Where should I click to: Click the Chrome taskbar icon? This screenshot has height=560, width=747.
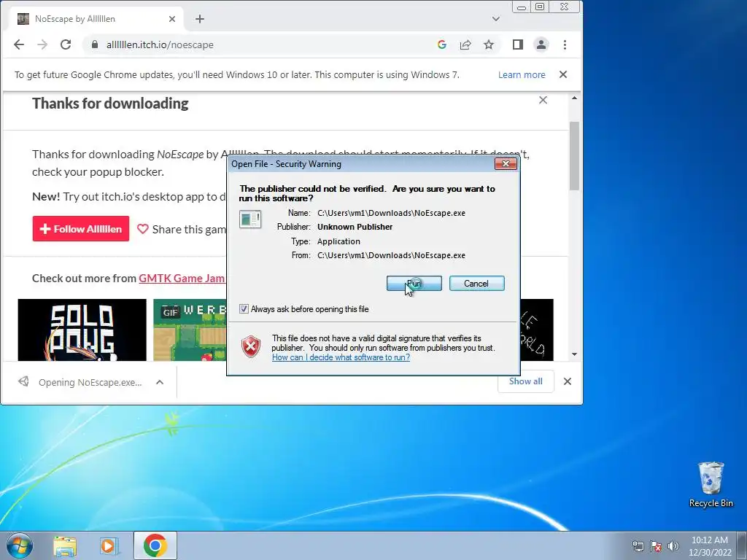click(x=155, y=545)
